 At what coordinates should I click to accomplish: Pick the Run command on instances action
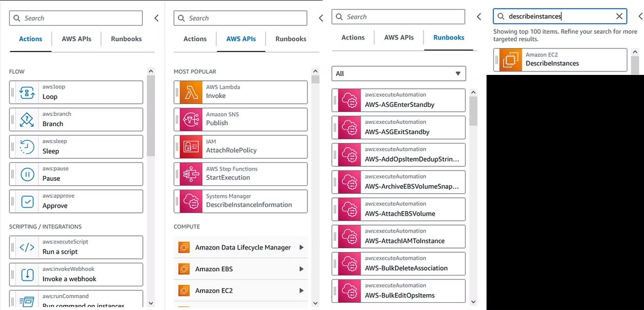coord(76,300)
